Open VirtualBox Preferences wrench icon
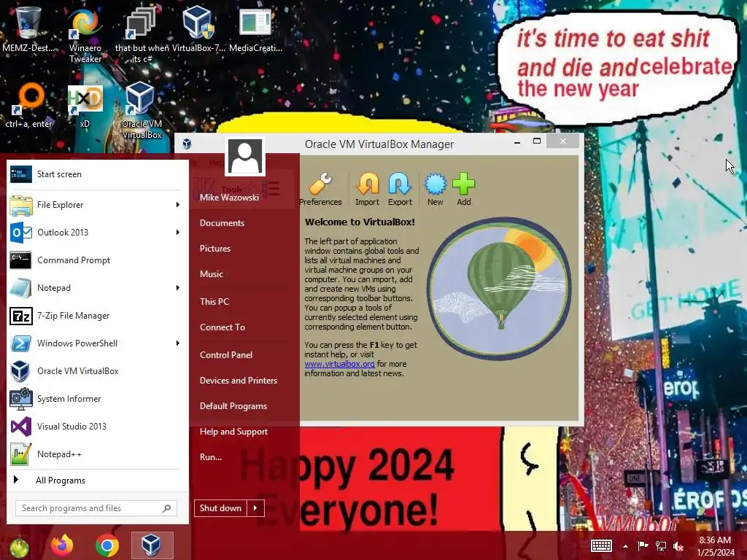The image size is (747, 560). [x=321, y=190]
